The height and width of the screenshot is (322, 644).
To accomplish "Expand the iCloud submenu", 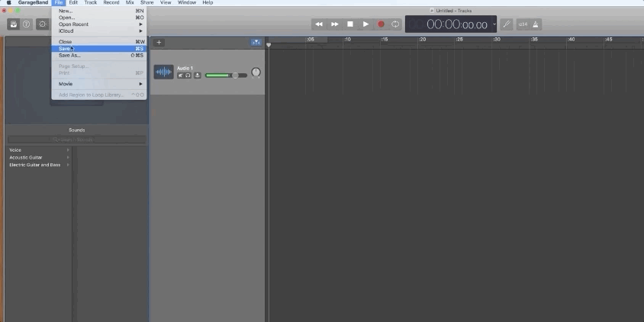I will click(x=99, y=31).
